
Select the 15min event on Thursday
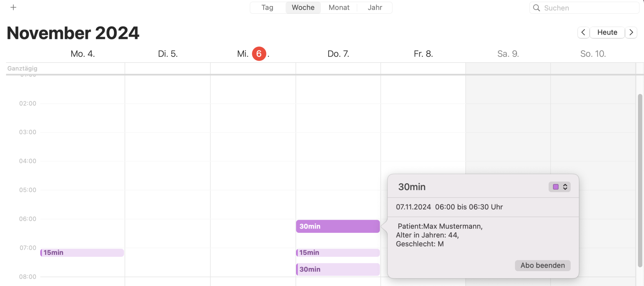pos(338,253)
